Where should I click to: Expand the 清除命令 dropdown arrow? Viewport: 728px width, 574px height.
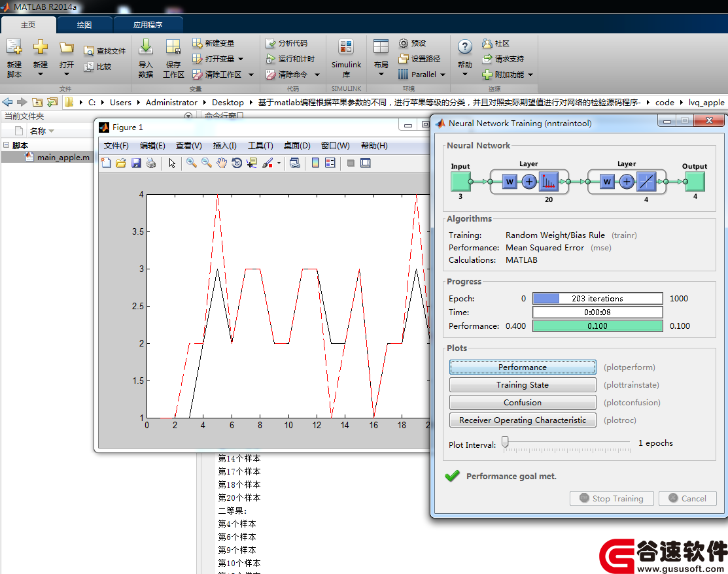click(x=317, y=75)
